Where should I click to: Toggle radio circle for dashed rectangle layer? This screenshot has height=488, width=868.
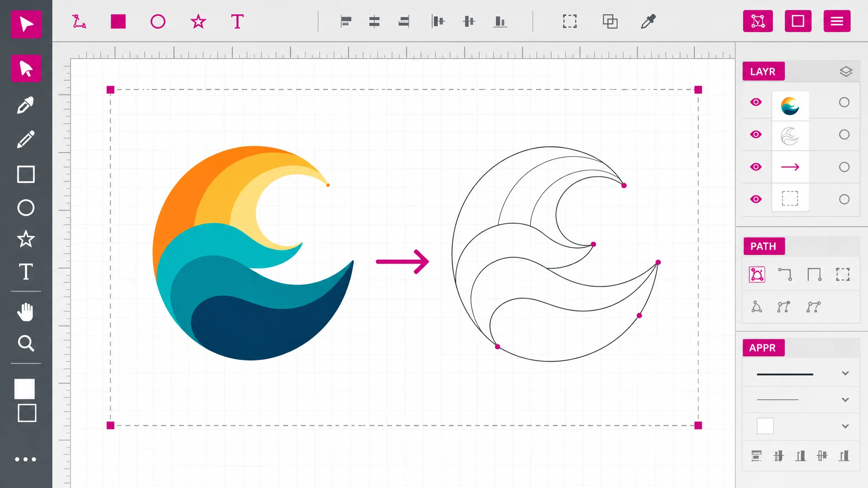[844, 199]
